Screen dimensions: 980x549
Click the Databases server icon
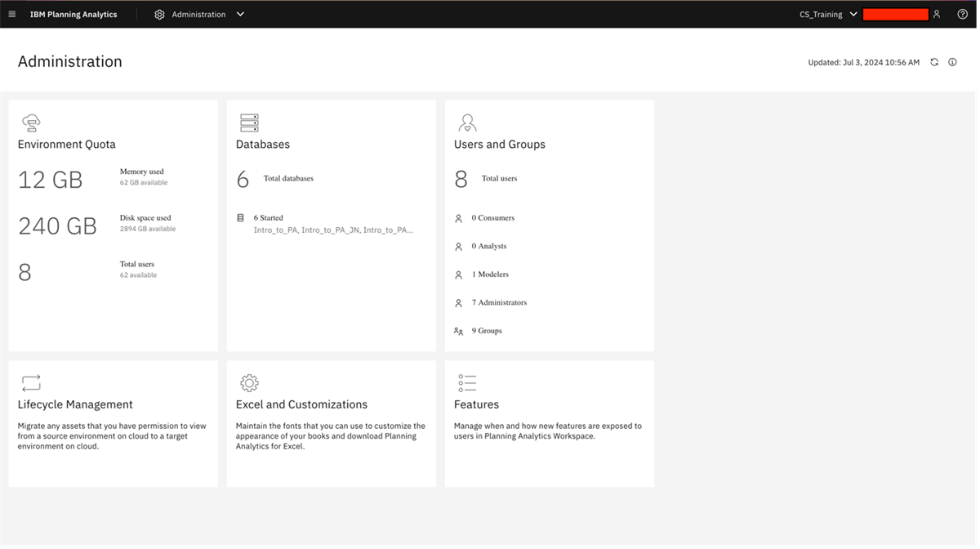pos(249,123)
